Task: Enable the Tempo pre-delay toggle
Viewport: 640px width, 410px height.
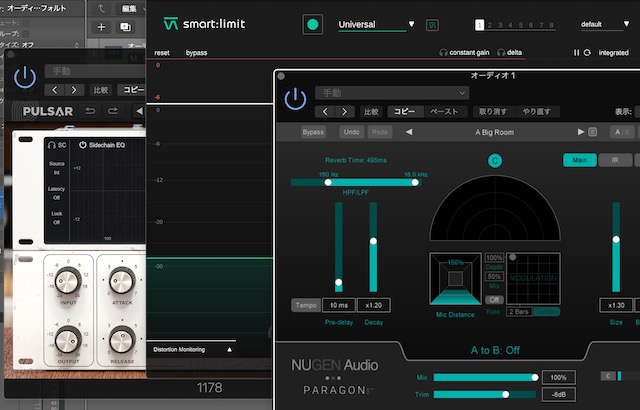Action: [x=305, y=305]
